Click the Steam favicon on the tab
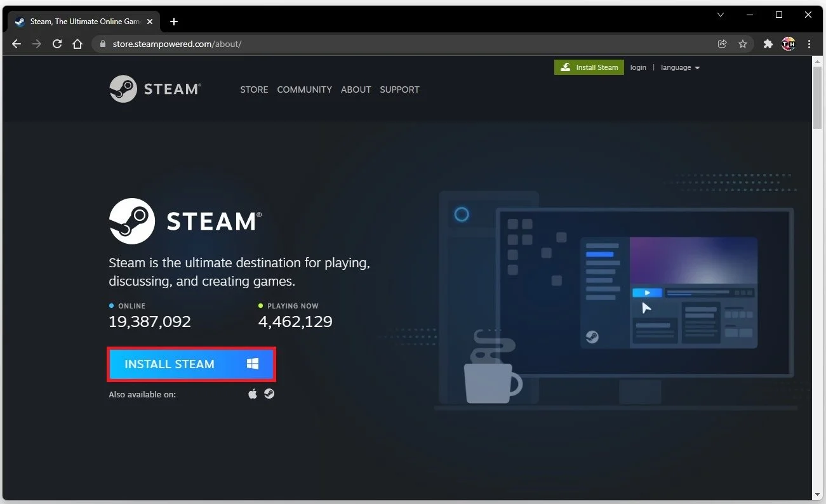Viewport: 826px width, 504px height. coord(20,22)
